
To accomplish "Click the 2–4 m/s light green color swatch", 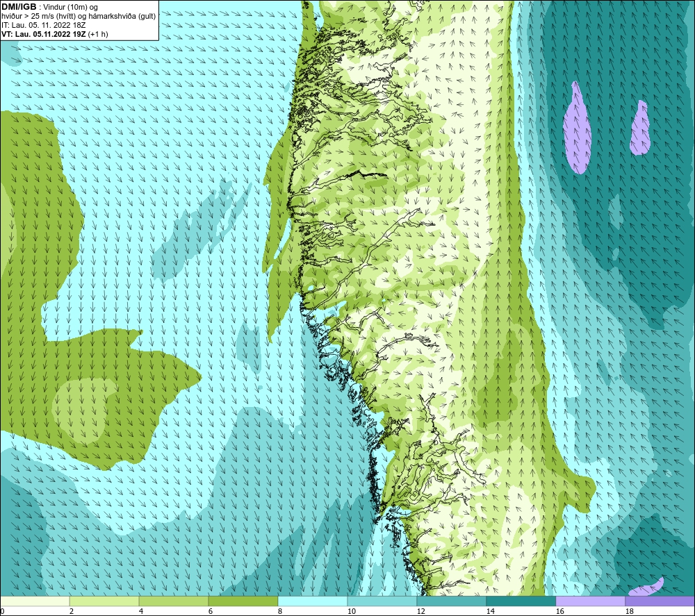I will pyautogui.click(x=104, y=601).
